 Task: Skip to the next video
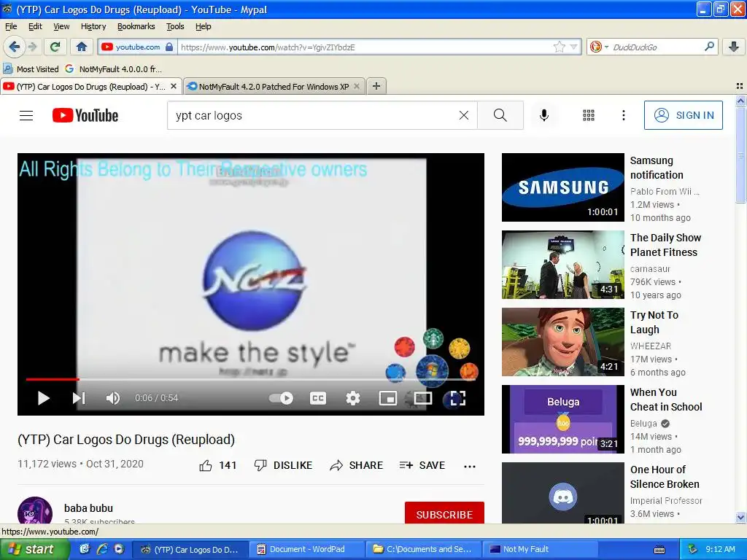click(x=79, y=398)
